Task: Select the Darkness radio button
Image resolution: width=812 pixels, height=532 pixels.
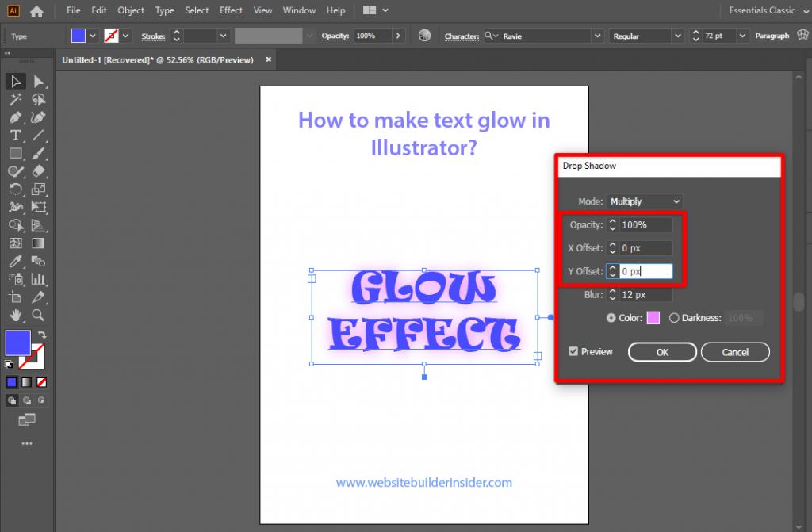Action: click(675, 318)
